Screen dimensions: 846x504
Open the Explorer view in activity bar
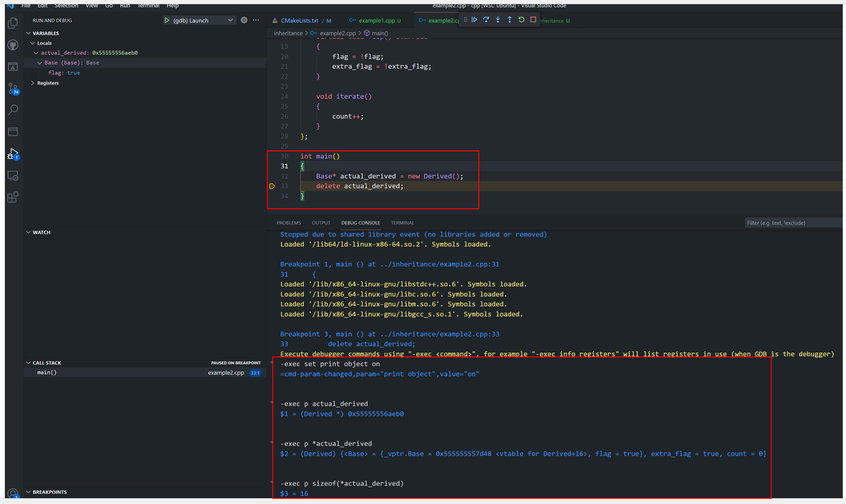tap(13, 23)
